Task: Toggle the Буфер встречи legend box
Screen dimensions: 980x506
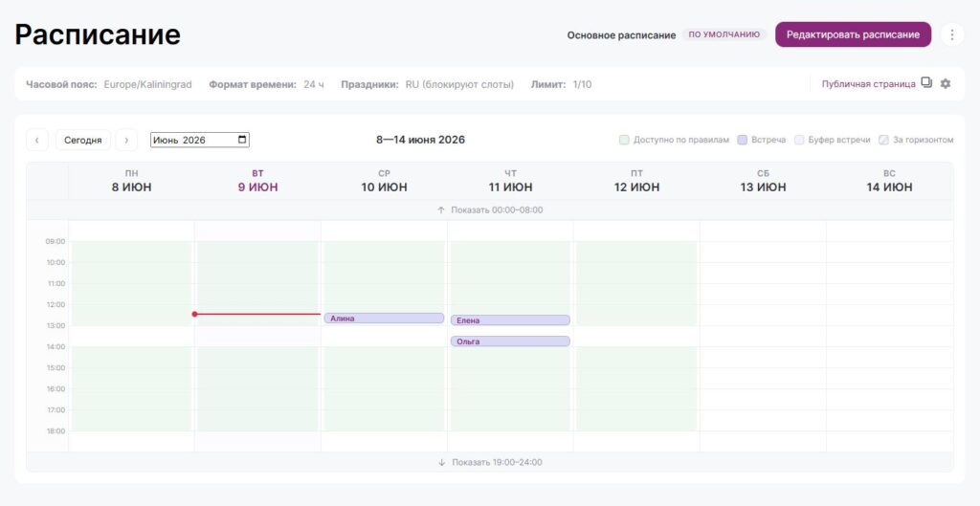Action: [x=799, y=140]
